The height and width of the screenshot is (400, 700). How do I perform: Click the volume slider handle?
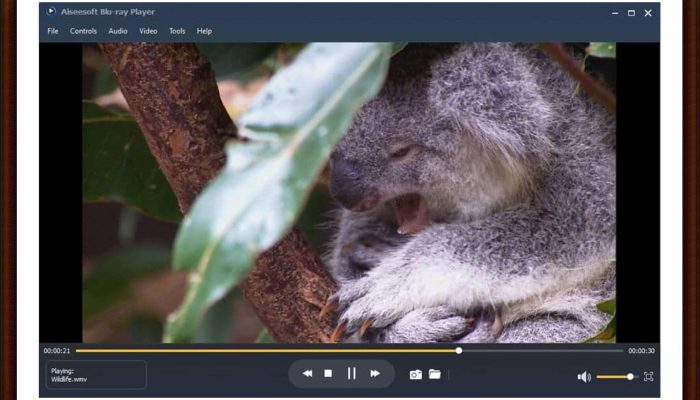(x=630, y=377)
